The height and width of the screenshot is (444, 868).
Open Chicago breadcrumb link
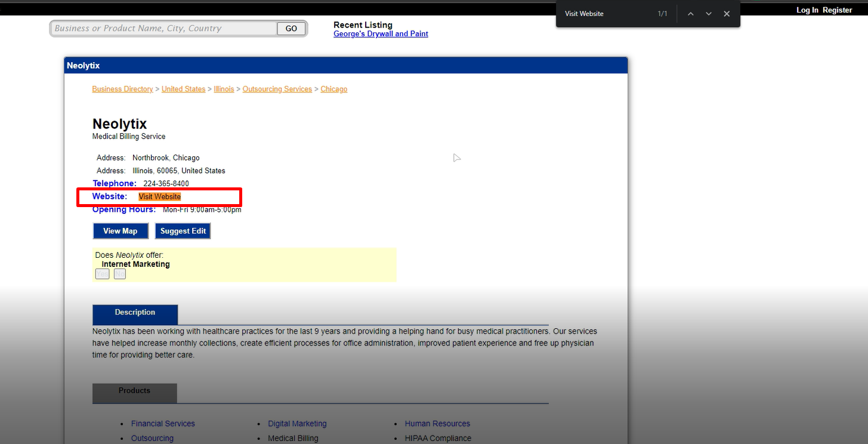tap(333, 89)
